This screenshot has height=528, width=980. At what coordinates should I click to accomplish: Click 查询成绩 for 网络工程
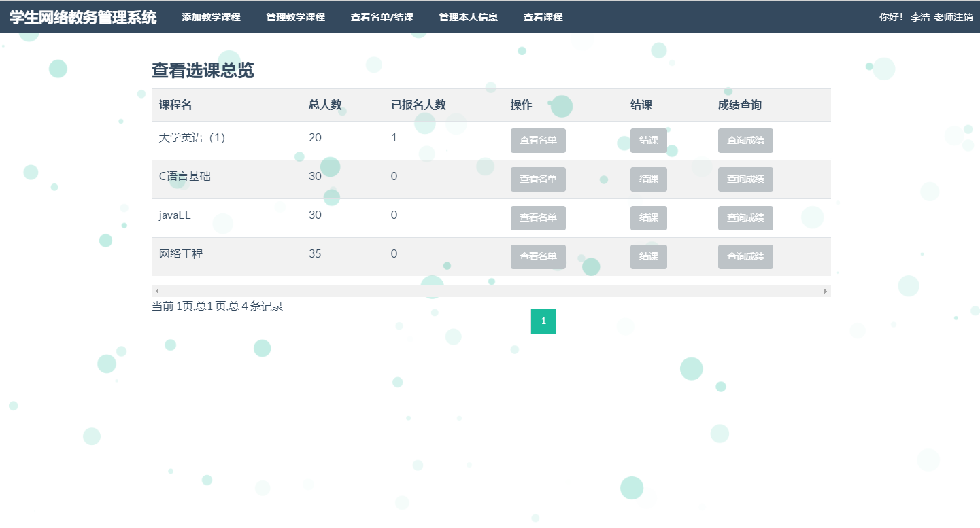pos(745,256)
